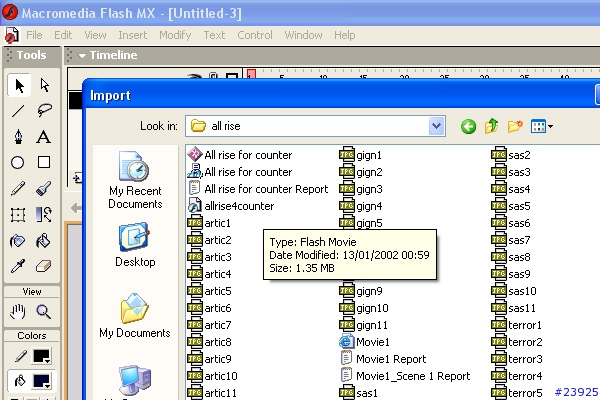Open the My Documents location

click(135, 316)
